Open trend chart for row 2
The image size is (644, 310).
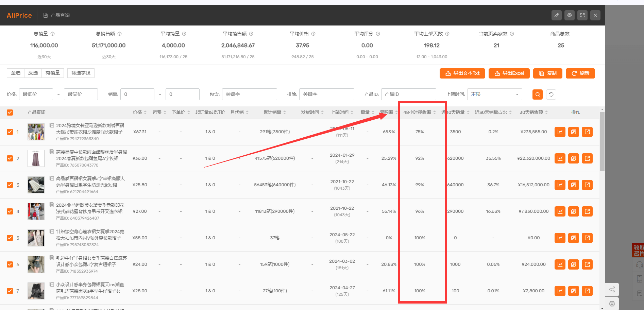[560, 158]
